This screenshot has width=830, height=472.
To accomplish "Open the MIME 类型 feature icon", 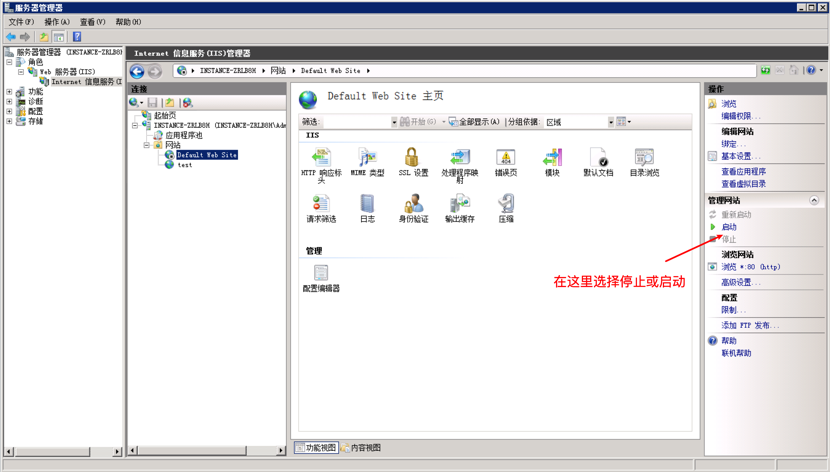I will [x=367, y=157].
